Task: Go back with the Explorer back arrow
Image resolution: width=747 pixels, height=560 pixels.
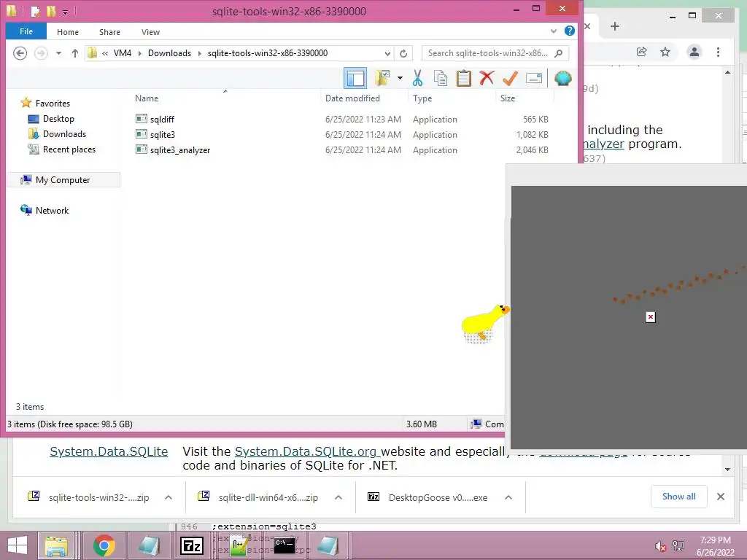Action: (20, 52)
